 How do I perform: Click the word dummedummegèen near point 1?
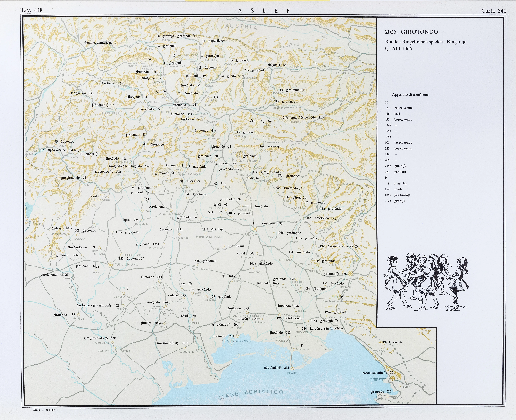pyautogui.click(x=98, y=43)
